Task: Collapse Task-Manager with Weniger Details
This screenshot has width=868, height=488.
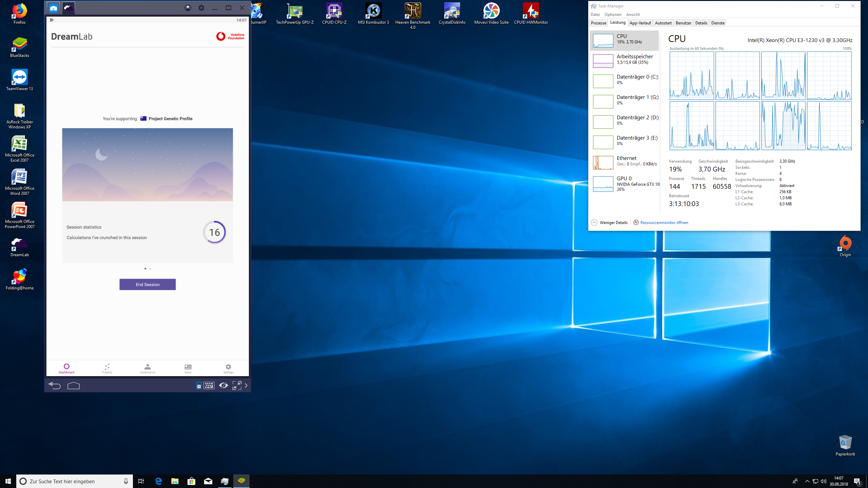Action: [609, 223]
